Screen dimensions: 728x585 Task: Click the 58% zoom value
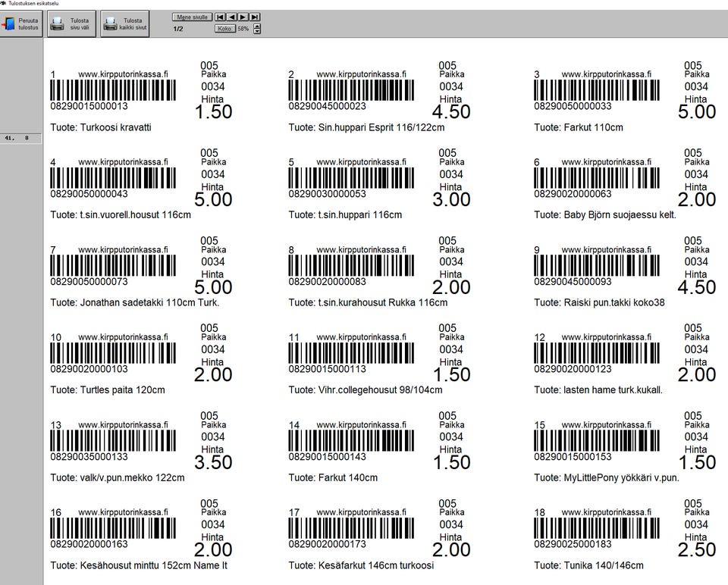pos(243,29)
